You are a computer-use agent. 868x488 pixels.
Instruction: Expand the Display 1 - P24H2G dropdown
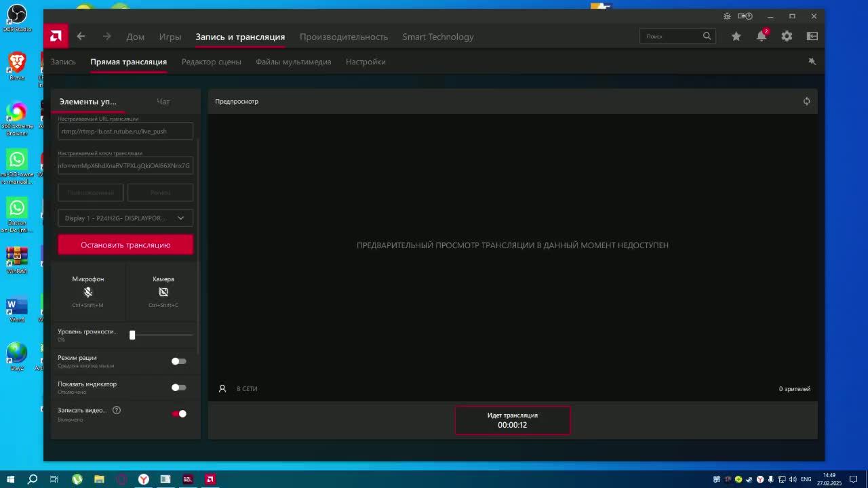tap(125, 218)
